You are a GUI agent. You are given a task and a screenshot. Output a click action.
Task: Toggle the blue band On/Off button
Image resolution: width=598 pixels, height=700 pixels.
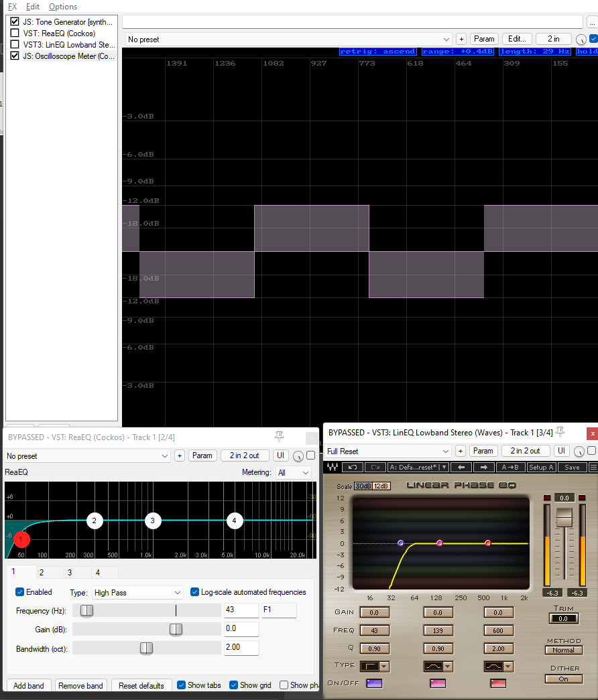tap(374, 683)
